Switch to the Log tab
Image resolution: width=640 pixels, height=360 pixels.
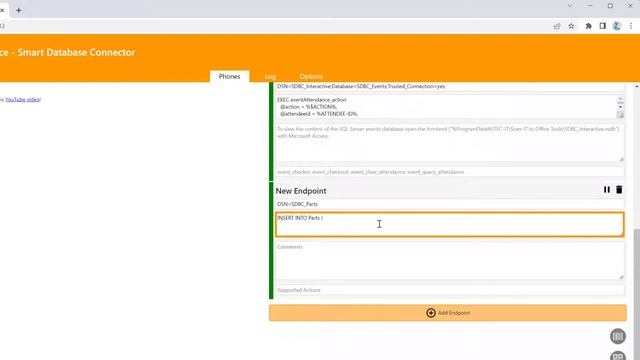click(270, 76)
